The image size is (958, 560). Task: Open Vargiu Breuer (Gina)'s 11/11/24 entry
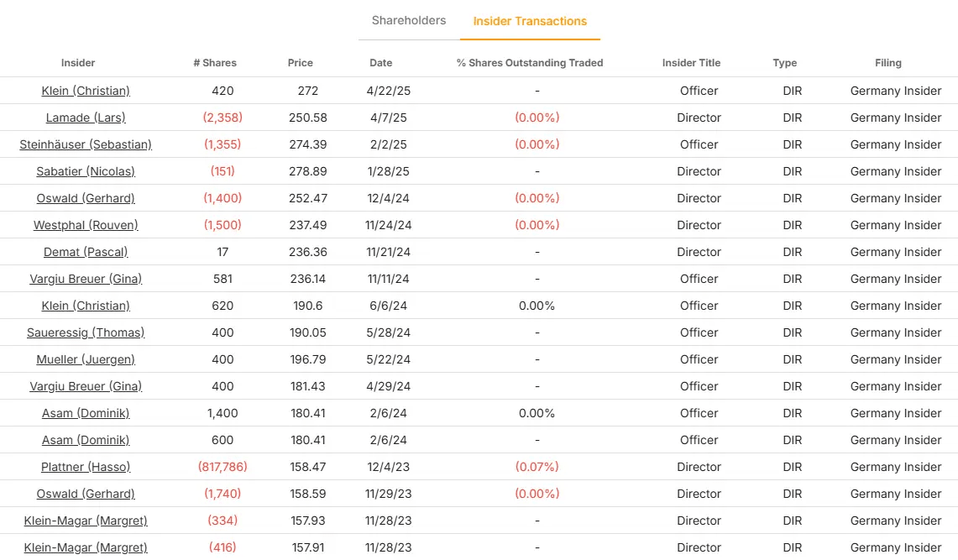click(x=85, y=279)
